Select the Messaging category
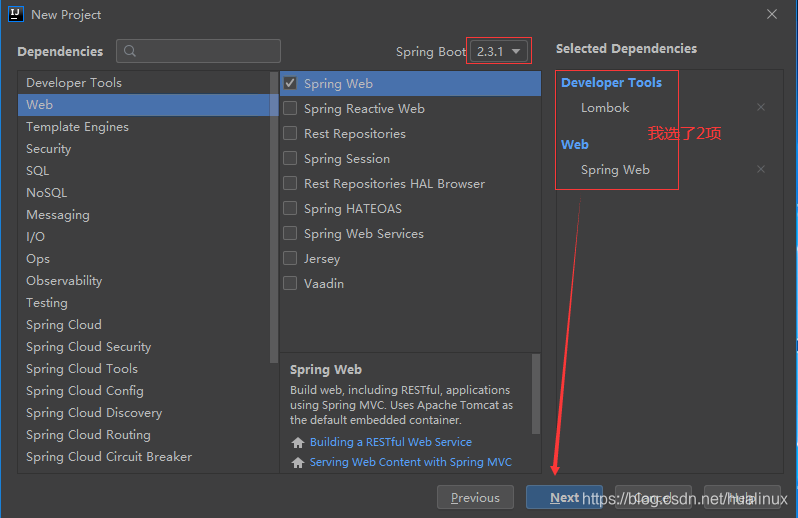 tap(144, 215)
